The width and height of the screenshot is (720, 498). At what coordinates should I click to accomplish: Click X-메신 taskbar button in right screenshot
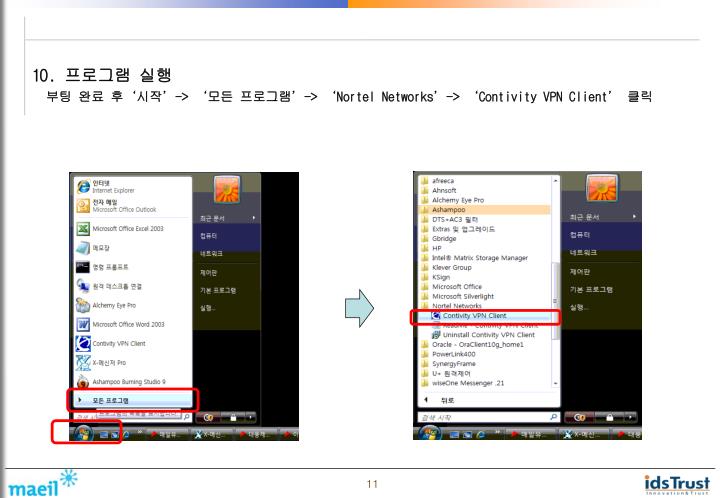click(x=583, y=434)
